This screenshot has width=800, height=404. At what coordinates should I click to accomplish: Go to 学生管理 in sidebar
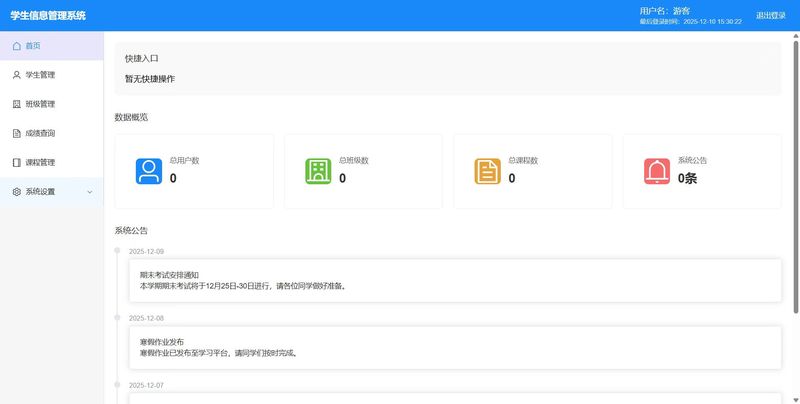[40, 75]
